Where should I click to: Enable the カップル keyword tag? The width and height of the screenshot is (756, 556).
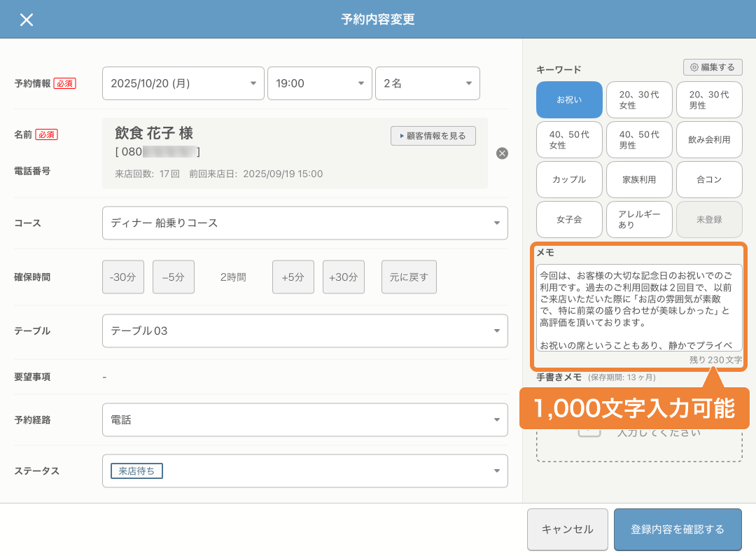tap(568, 179)
